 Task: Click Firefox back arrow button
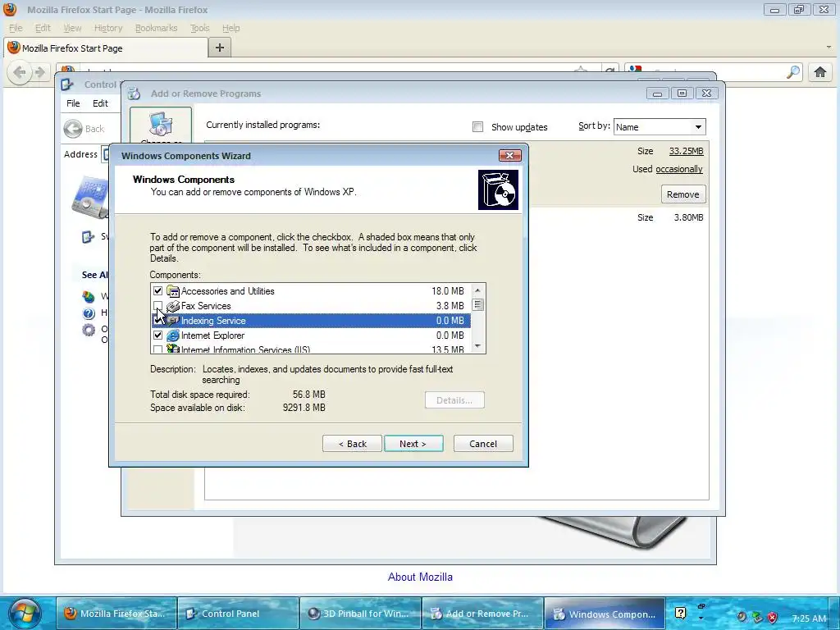coord(20,72)
